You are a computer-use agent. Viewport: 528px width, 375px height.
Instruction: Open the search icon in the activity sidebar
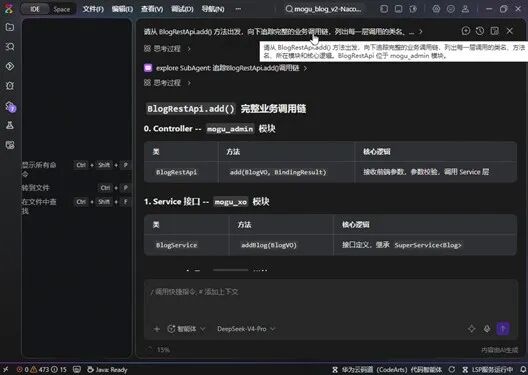click(x=10, y=46)
